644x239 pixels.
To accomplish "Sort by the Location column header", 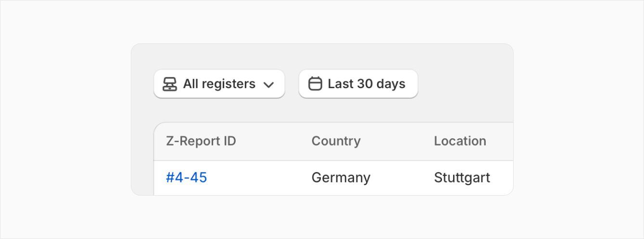I will tap(460, 141).
